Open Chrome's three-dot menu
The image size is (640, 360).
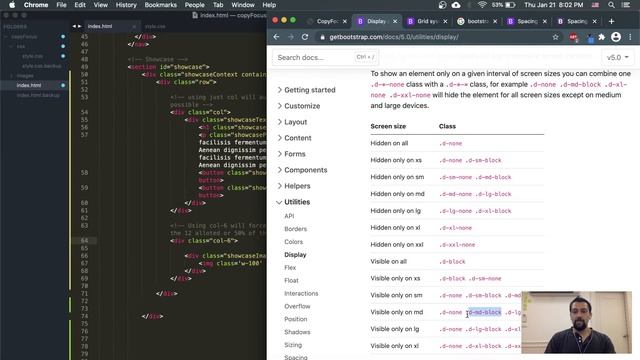point(630,37)
